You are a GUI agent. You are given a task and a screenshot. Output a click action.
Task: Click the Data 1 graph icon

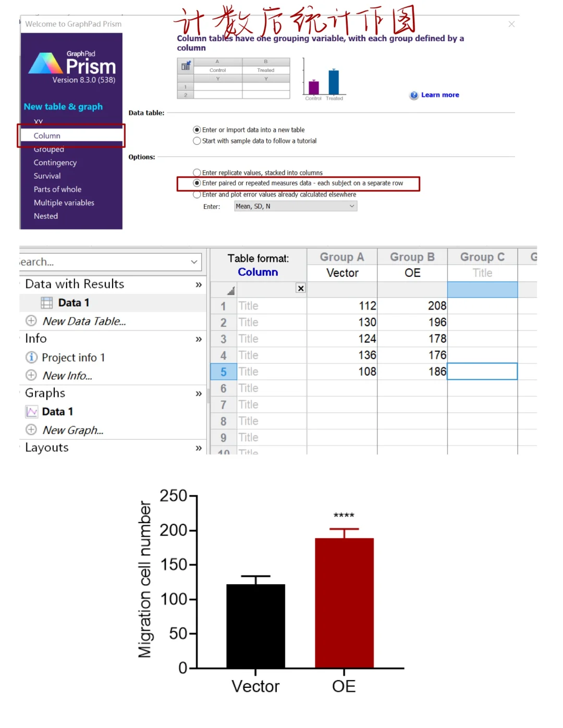click(32, 412)
